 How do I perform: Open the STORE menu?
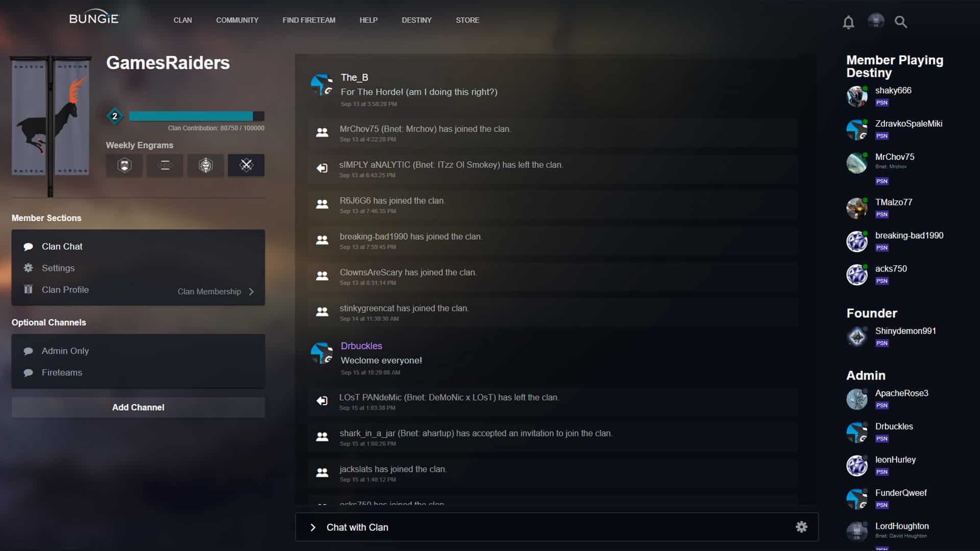point(468,20)
